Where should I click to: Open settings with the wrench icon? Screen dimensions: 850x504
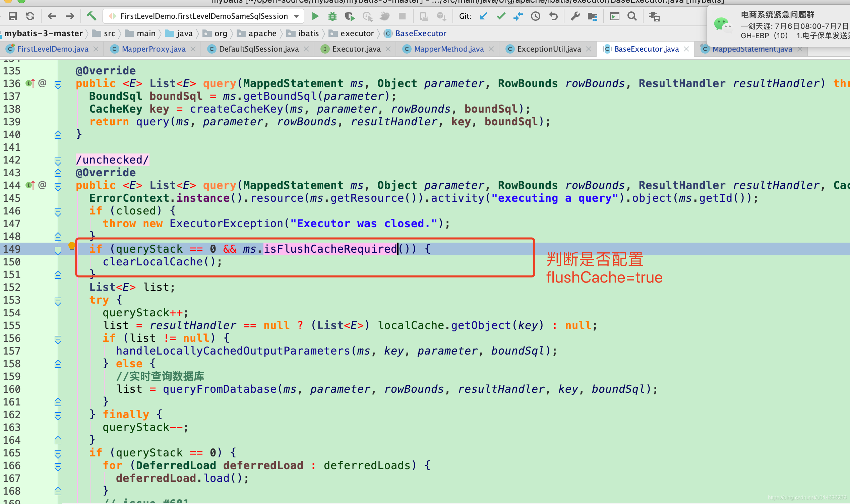tap(575, 16)
